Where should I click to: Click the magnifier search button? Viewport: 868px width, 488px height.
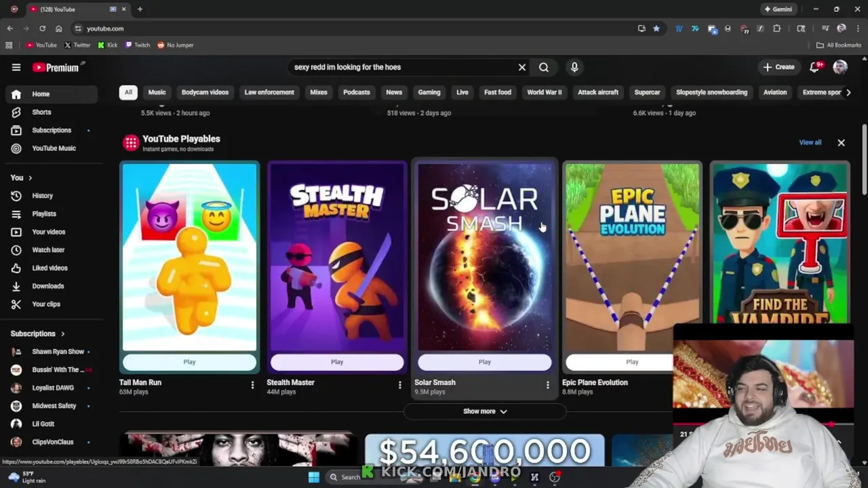[544, 67]
